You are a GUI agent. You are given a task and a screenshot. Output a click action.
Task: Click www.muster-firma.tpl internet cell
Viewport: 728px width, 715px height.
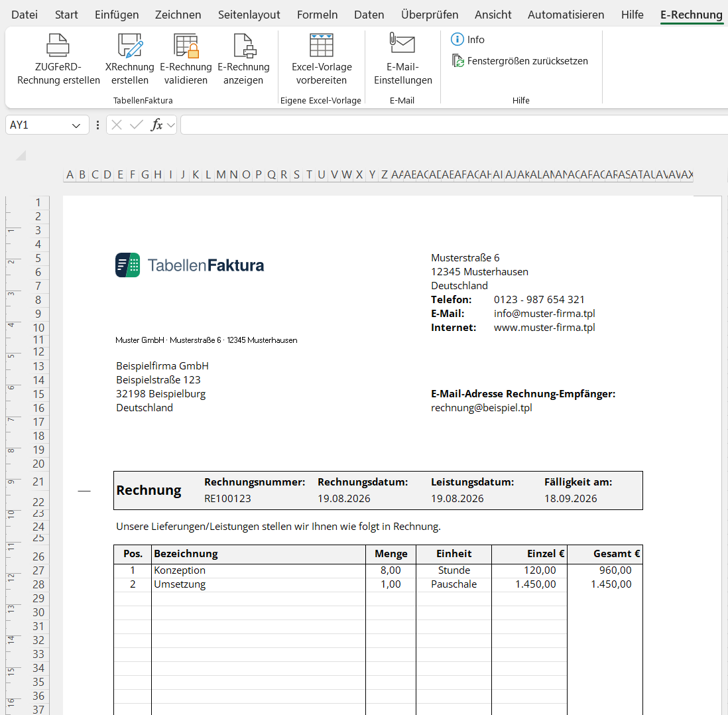pyautogui.click(x=544, y=328)
